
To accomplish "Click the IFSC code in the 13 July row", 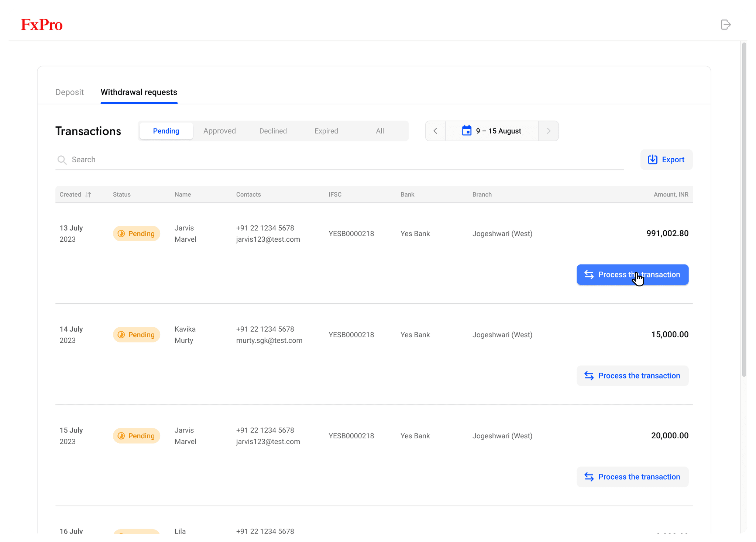I will coord(351,234).
